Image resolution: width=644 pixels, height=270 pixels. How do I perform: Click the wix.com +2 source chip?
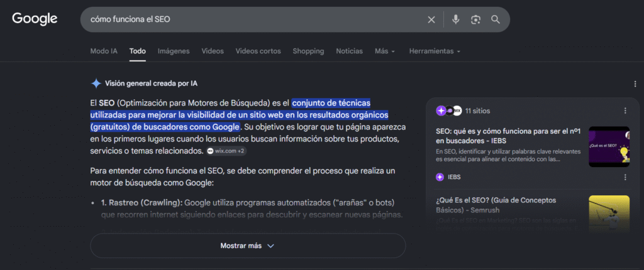click(x=226, y=151)
